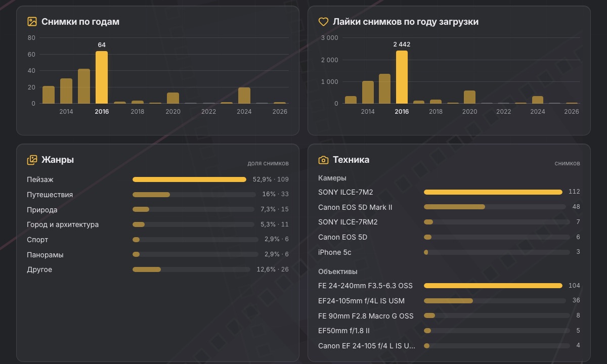Pick the 2014 bar in "Снимки по годам" chart
The width and height of the screenshot is (607, 364).
pyautogui.click(x=66, y=91)
